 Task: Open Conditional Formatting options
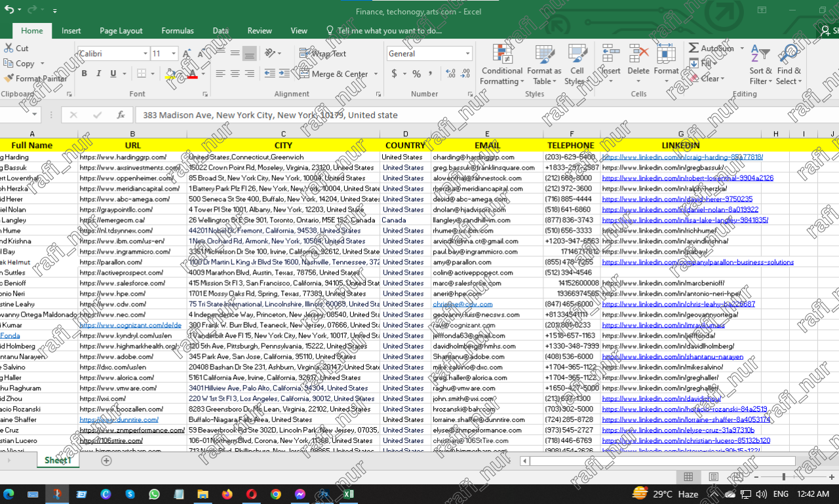point(501,64)
